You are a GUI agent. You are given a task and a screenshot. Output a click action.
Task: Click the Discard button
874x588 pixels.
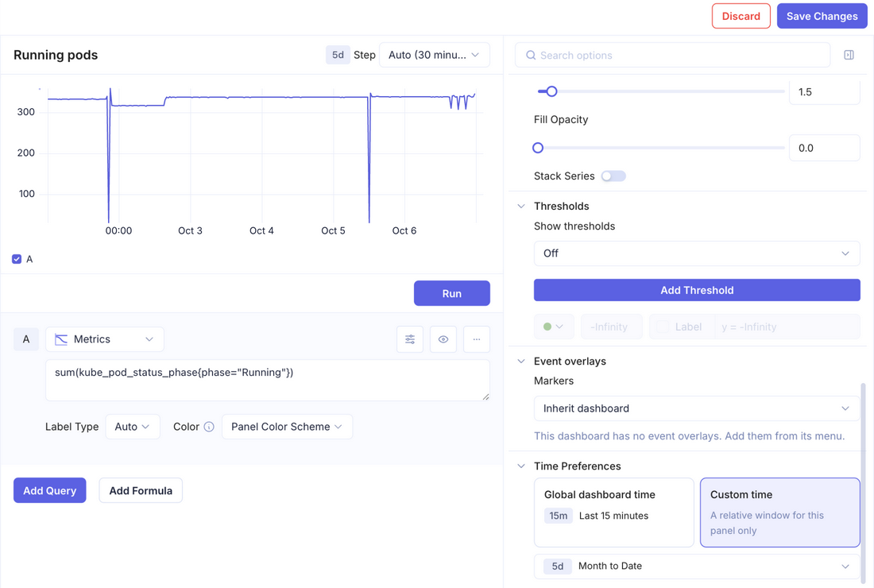(x=741, y=16)
